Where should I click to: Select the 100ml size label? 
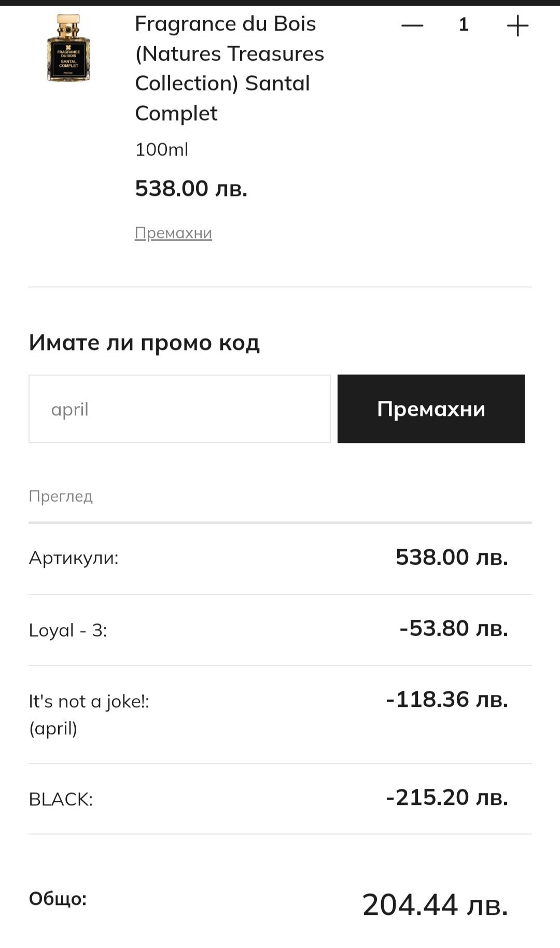[161, 149]
